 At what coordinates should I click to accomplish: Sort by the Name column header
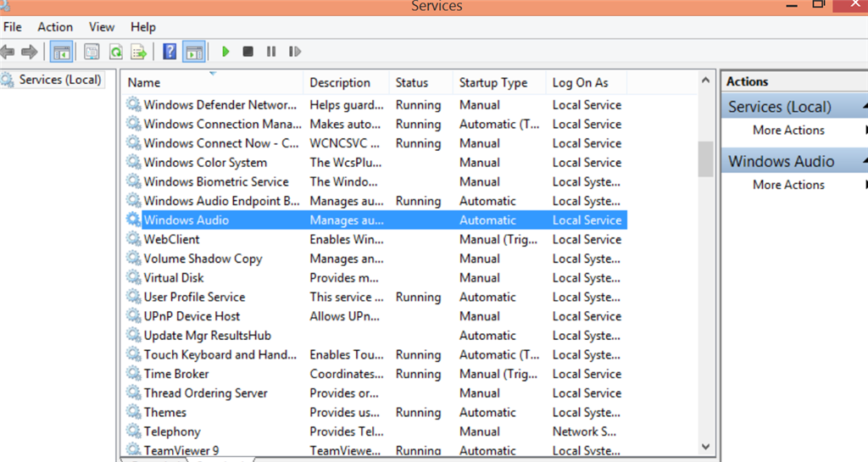[x=212, y=82]
